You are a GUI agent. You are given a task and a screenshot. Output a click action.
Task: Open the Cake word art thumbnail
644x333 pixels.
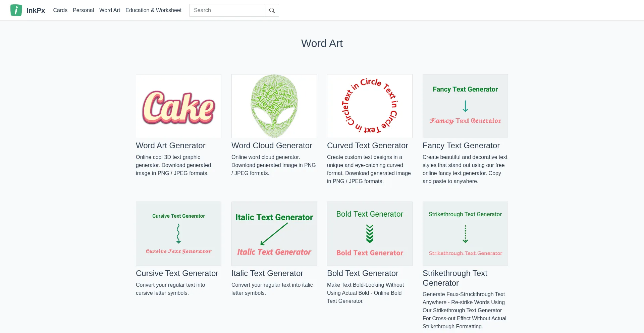click(x=178, y=106)
